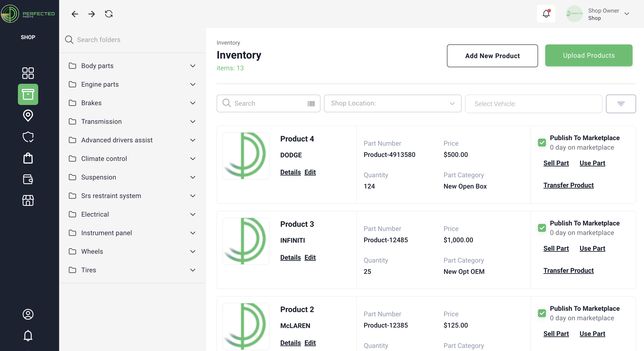644x351 pixels.
Task: Click the notification bell in top header
Action: point(546,14)
